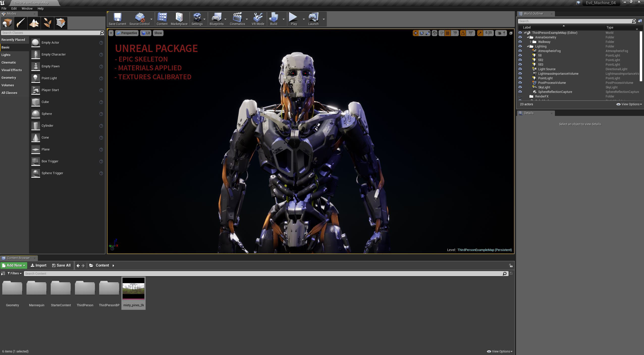Click the tutorials graduation cap icon
The width and height of the screenshot is (644, 355).
[578, 3]
